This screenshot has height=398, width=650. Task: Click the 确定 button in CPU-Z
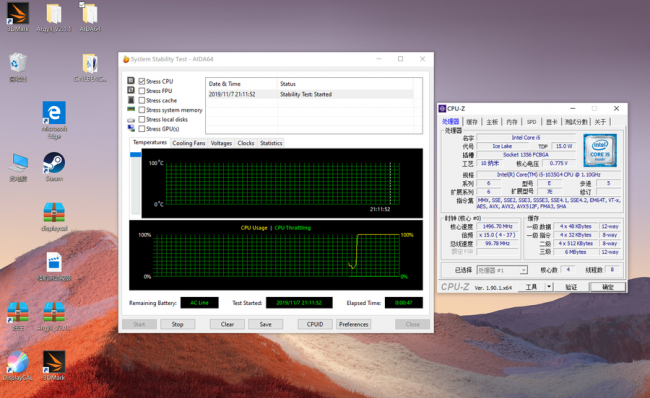tap(608, 287)
